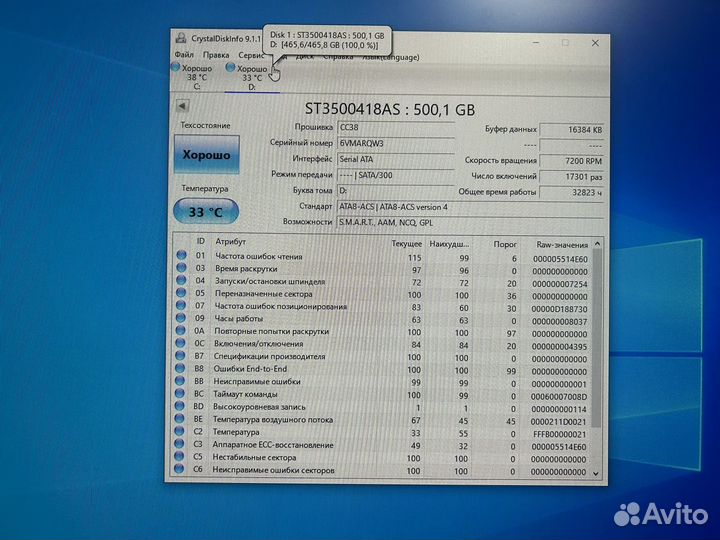Click status icon for attribute 01 Частота ошибок чтения
The height and width of the screenshot is (540, 720).
tap(181, 255)
